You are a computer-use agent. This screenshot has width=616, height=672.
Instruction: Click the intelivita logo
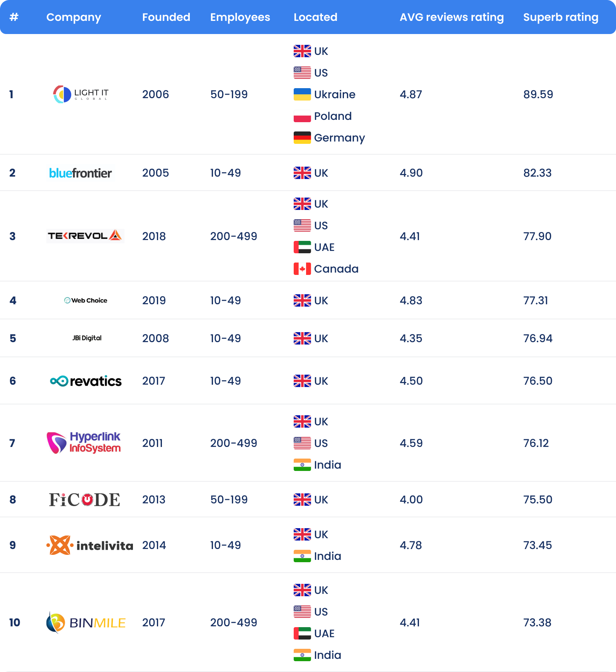click(89, 545)
